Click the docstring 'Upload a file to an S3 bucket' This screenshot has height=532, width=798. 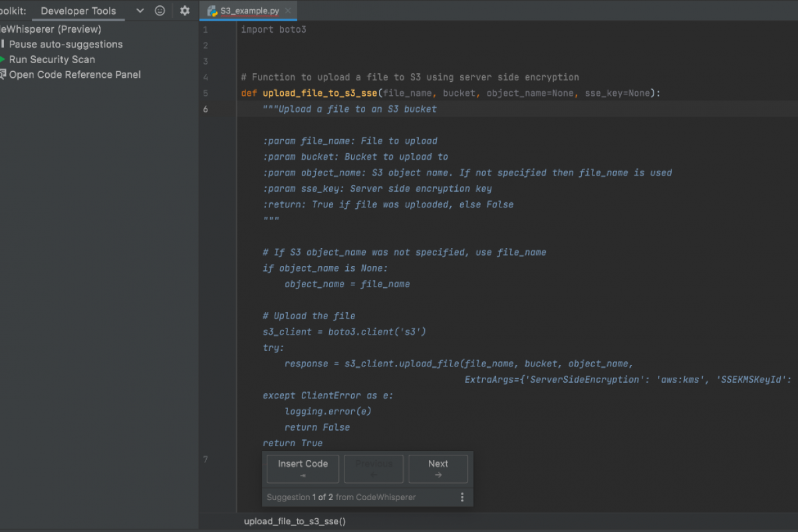(350, 109)
